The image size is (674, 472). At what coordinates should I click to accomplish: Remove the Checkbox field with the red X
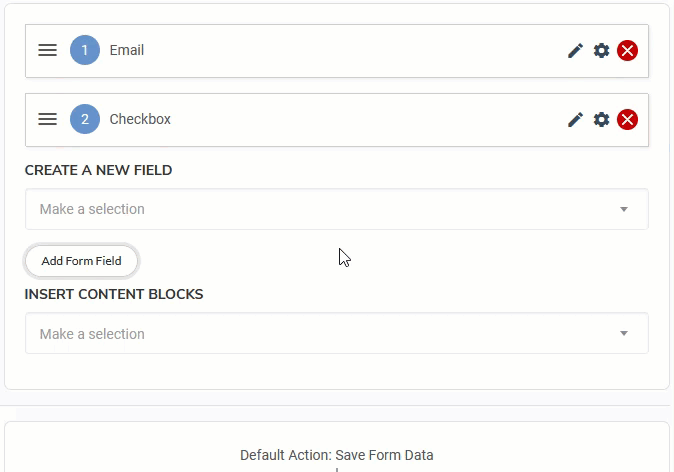(627, 120)
